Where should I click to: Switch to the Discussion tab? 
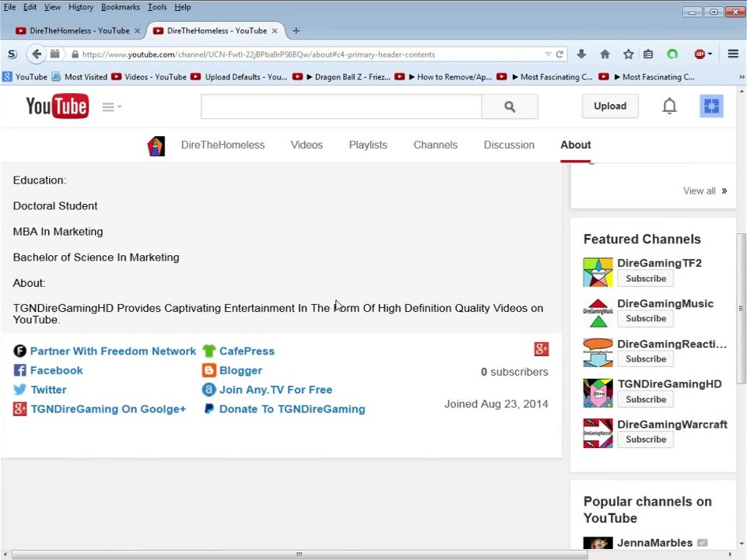509,145
